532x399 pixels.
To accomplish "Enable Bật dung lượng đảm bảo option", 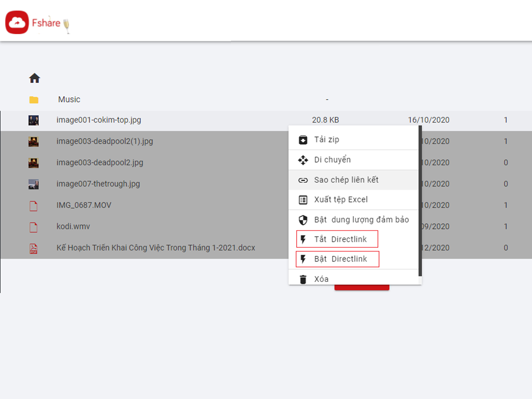I will click(361, 220).
